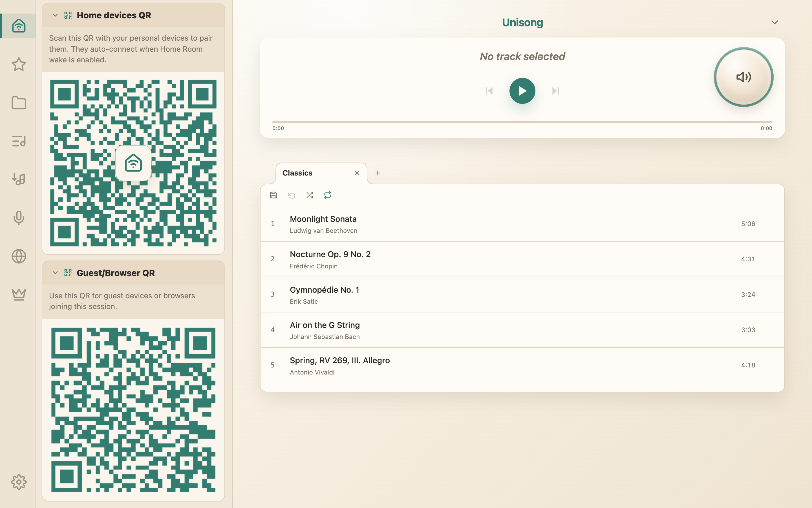Image resolution: width=812 pixels, height=508 pixels.
Task: Click the 4:31 duration of Nocturne
Action: click(x=748, y=259)
